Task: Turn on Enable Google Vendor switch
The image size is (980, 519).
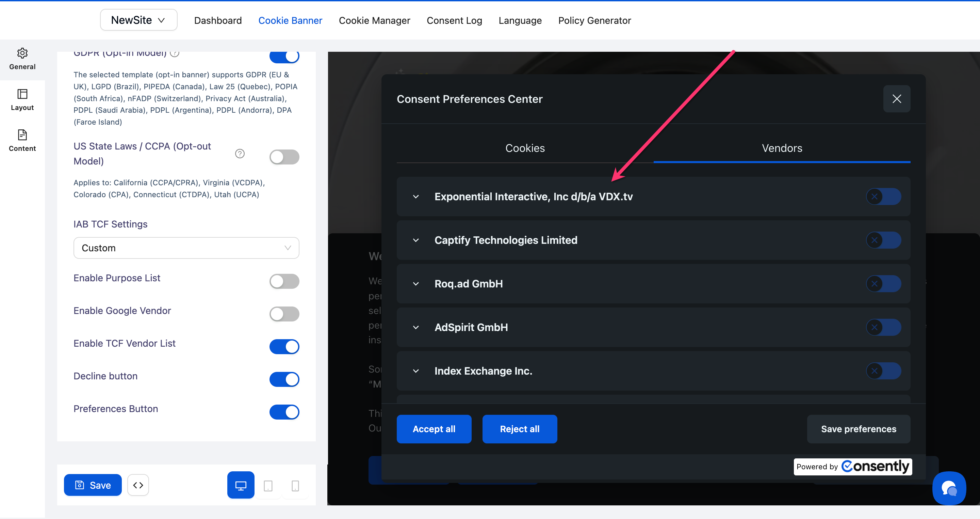Action: (x=284, y=314)
